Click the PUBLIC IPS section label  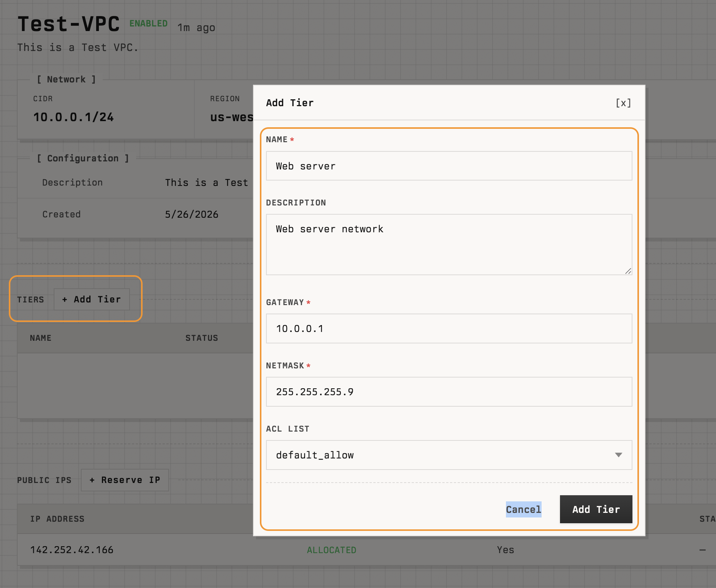[44, 480]
